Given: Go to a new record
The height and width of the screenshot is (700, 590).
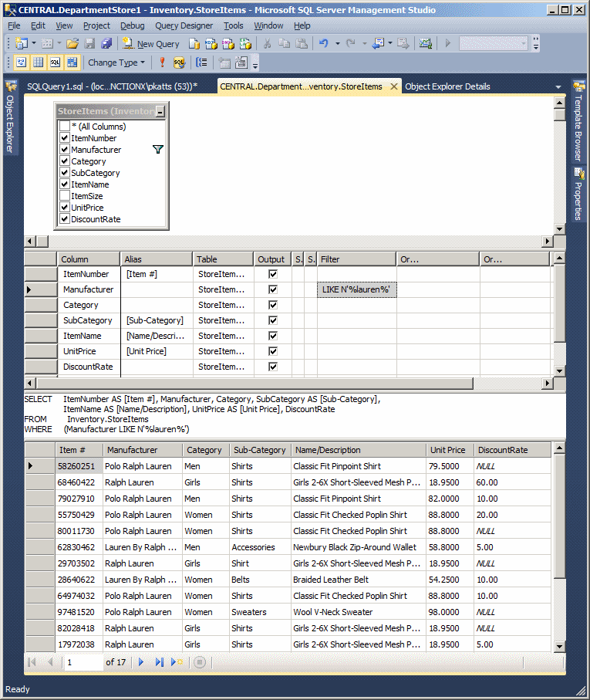Looking at the screenshot, I should pos(177,662).
